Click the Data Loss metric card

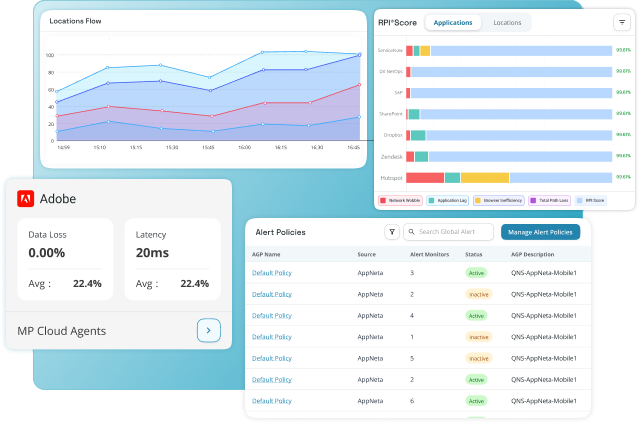(65, 258)
